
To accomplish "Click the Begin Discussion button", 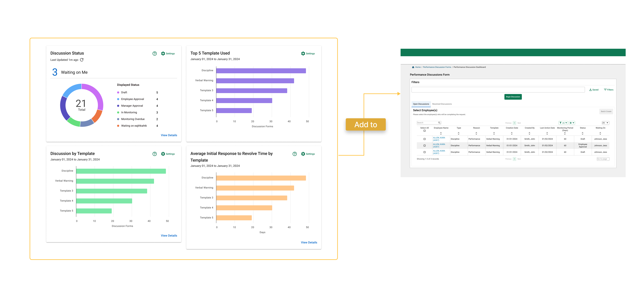I will coord(513,97).
